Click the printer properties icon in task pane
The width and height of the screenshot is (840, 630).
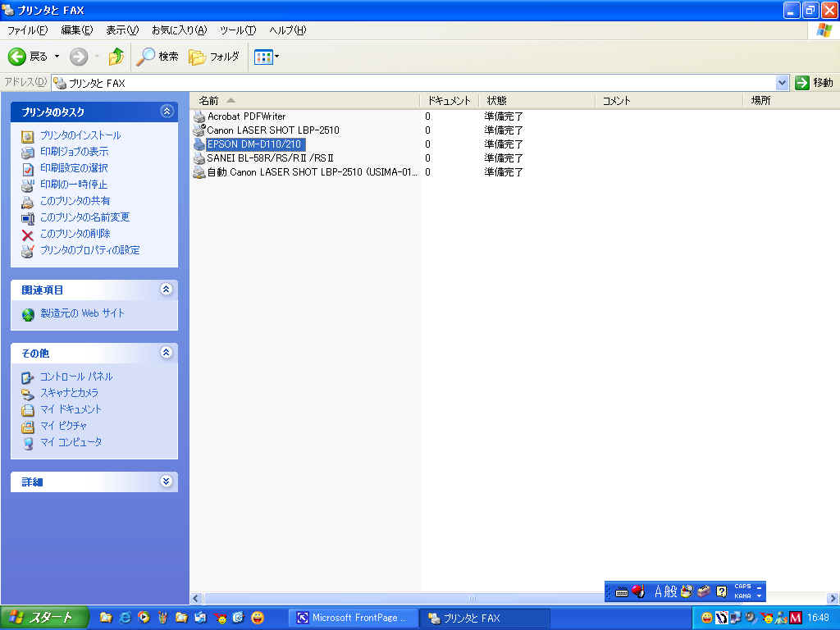[x=28, y=251]
